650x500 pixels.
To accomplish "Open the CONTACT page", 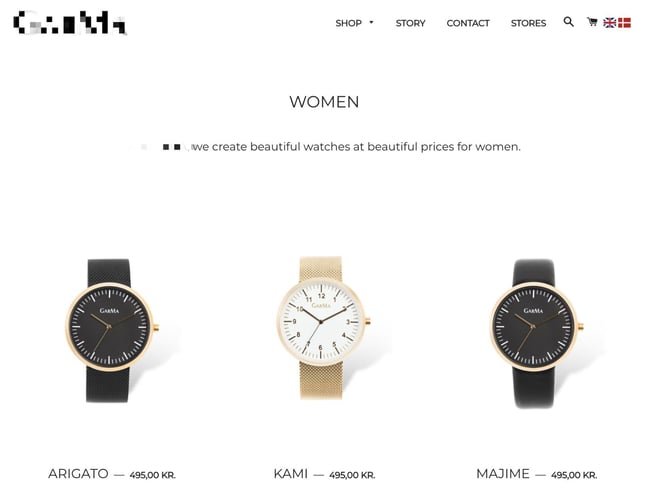I will (x=468, y=23).
